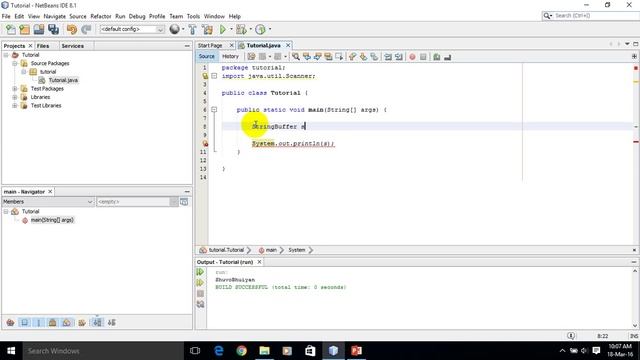Click the Clean and Build Project icon
640x360 pixels.
(207, 29)
